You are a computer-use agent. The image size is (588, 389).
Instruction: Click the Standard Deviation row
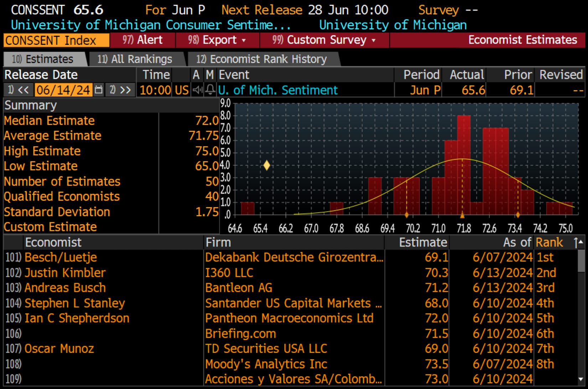pyautogui.click(x=111, y=212)
